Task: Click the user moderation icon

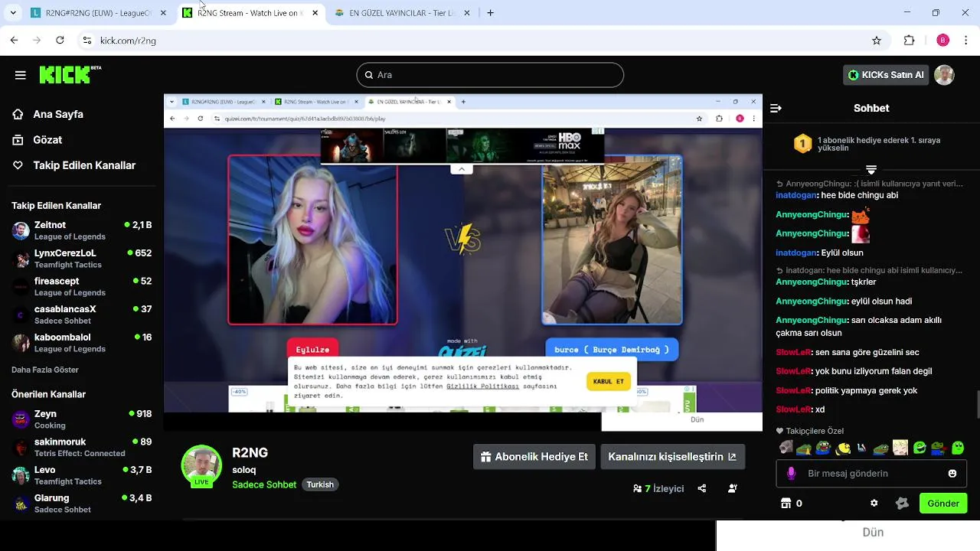Action: click(x=733, y=488)
